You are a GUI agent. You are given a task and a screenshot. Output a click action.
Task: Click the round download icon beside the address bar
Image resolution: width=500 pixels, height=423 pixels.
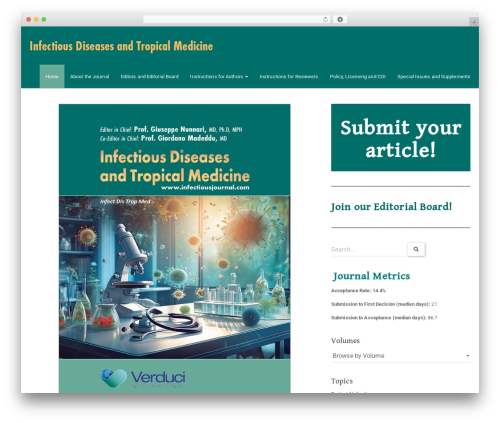340,20
